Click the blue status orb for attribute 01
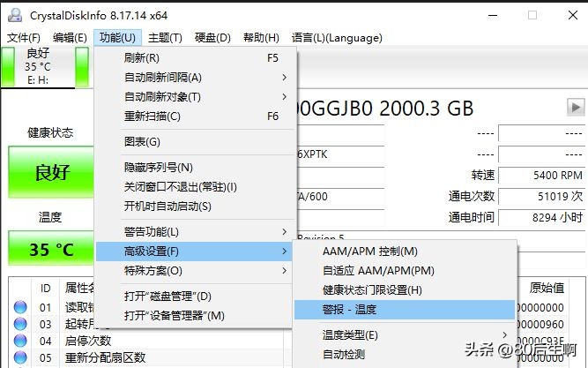This screenshot has height=368, width=588. point(20,308)
